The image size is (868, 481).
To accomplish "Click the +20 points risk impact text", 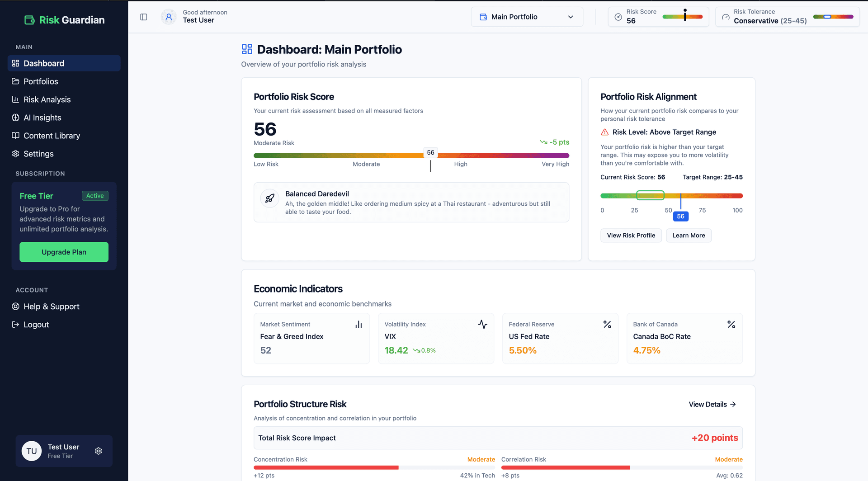I will 715,438.
